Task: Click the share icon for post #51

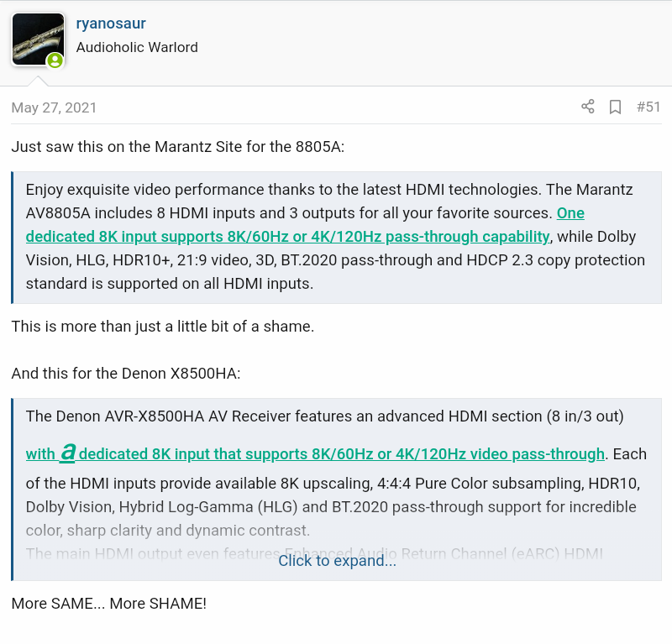Action: 588,107
